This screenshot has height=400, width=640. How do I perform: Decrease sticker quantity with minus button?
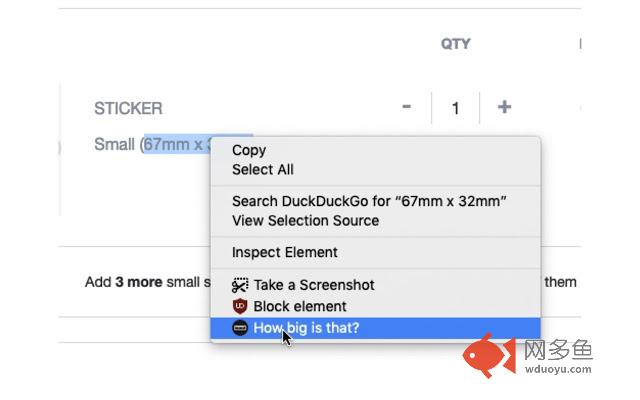pos(406,107)
